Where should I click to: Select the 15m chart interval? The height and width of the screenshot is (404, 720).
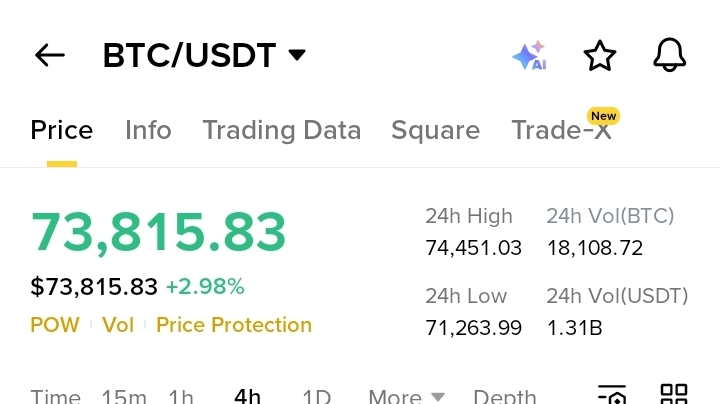click(124, 397)
